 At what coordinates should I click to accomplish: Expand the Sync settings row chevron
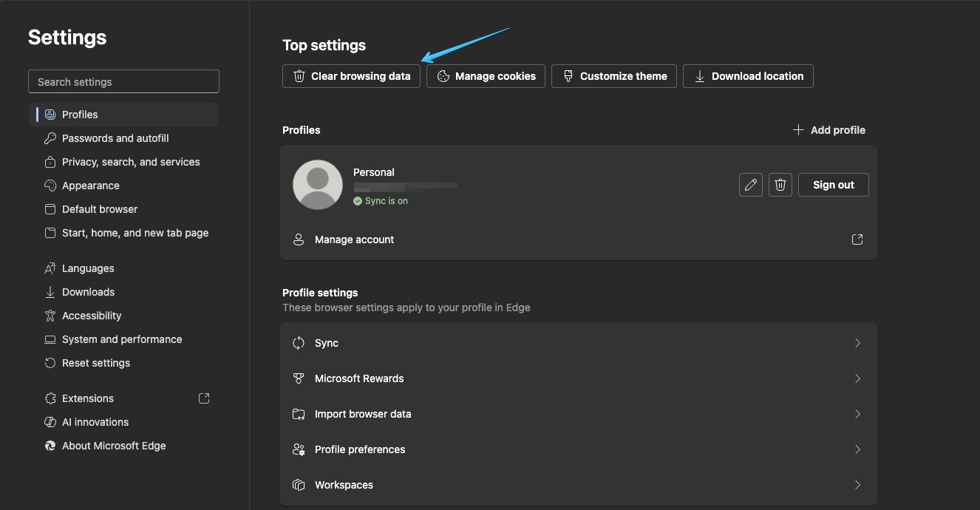click(857, 343)
